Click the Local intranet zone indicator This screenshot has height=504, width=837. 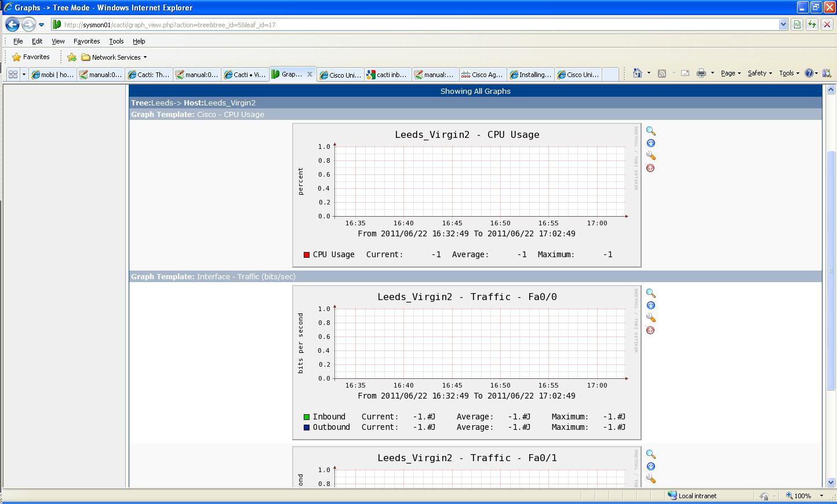(692, 496)
